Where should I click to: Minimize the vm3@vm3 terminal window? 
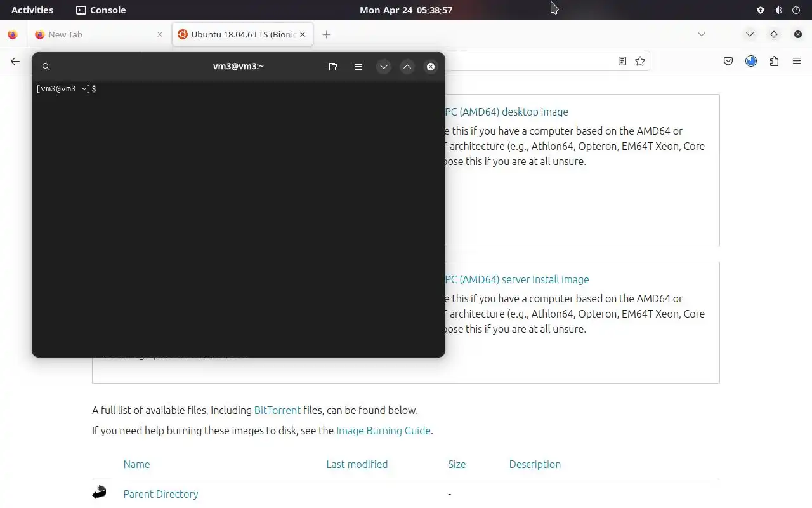(384, 66)
